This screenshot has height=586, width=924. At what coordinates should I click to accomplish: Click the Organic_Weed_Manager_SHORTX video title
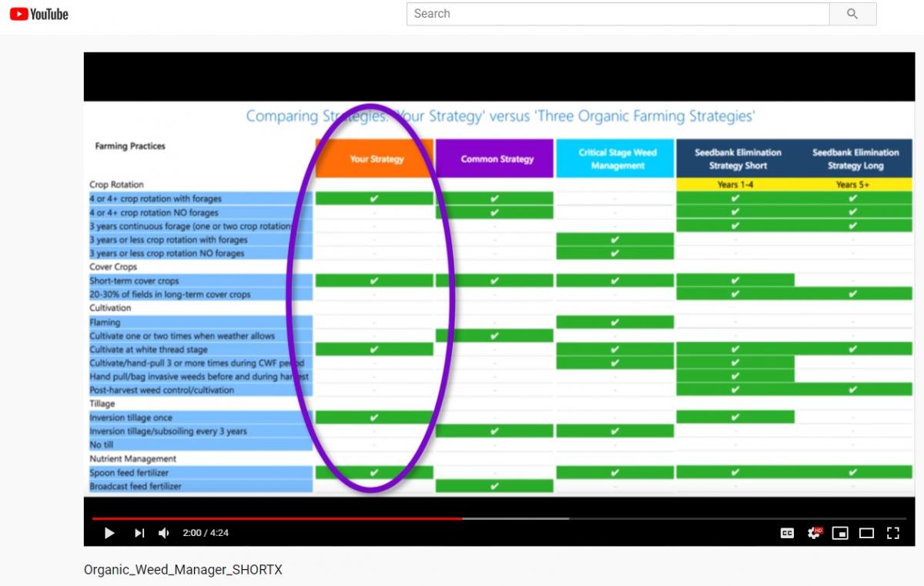183,570
